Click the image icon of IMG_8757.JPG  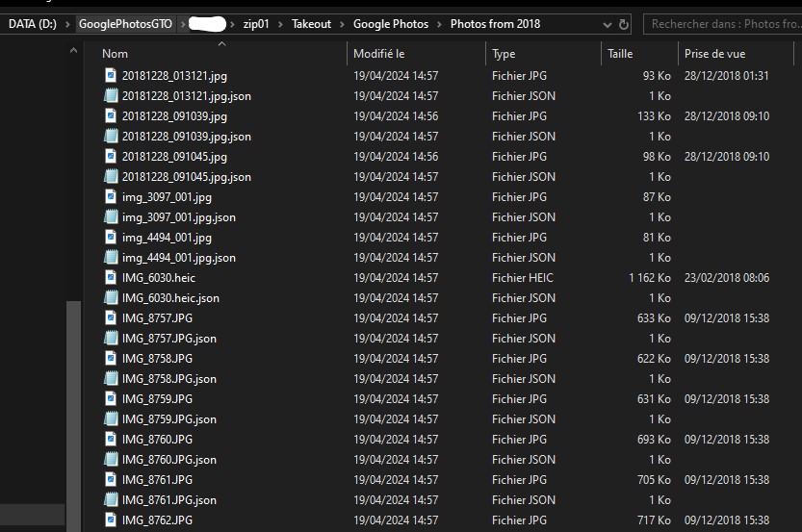pyautogui.click(x=111, y=317)
